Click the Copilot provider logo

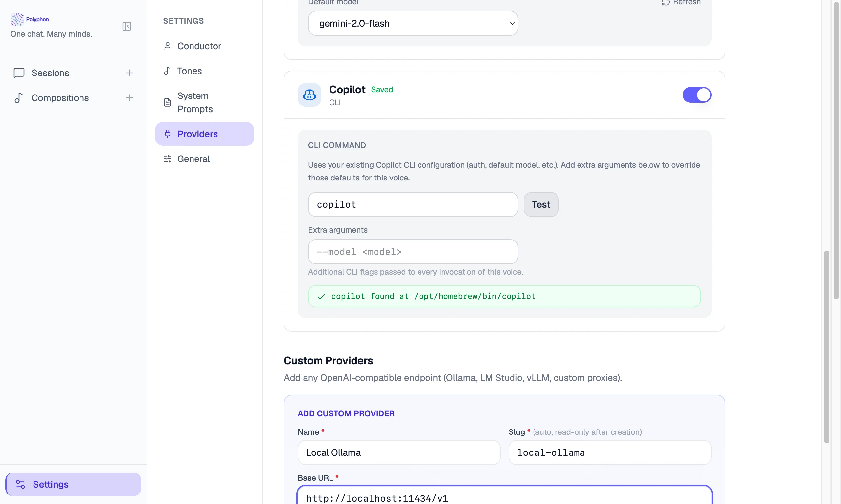click(309, 95)
